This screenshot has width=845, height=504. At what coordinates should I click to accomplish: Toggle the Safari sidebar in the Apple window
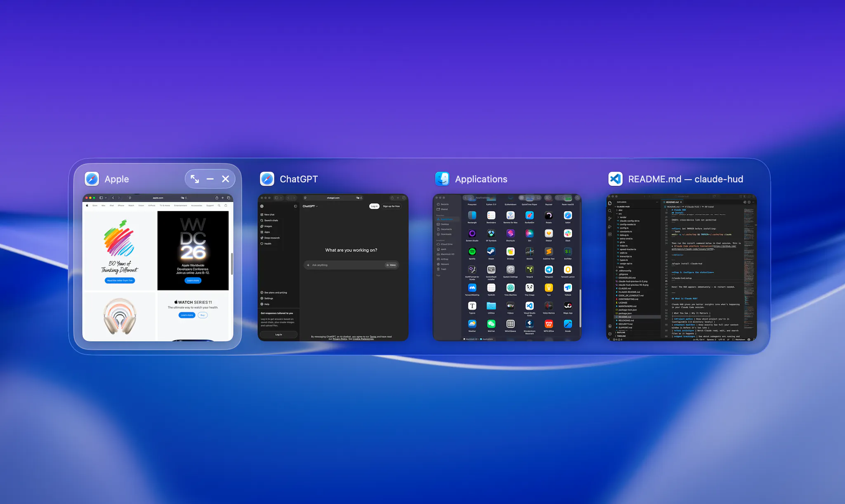click(101, 198)
